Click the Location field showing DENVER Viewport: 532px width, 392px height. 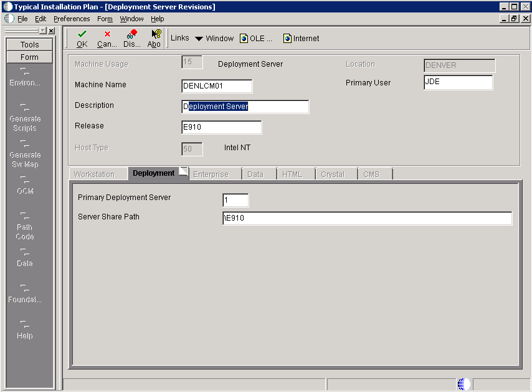pyautogui.click(x=459, y=65)
